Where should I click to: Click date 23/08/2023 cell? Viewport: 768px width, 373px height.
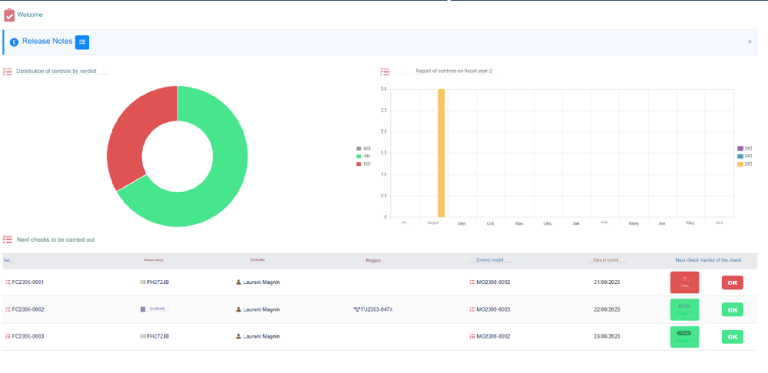(607, 336)
